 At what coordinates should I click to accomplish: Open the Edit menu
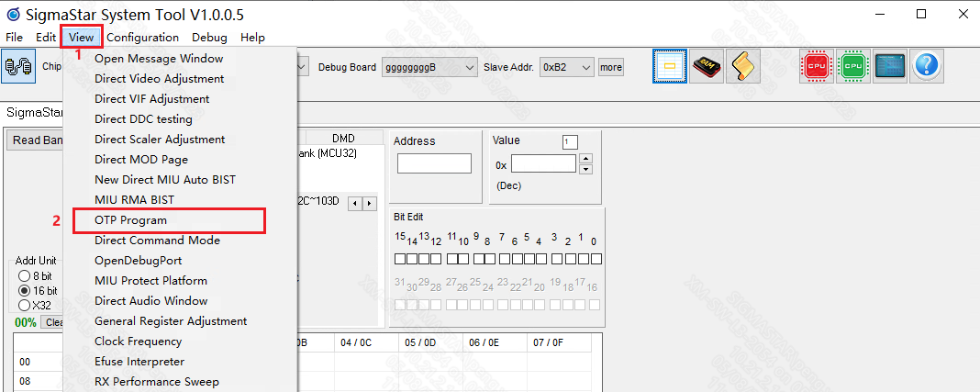46,38
